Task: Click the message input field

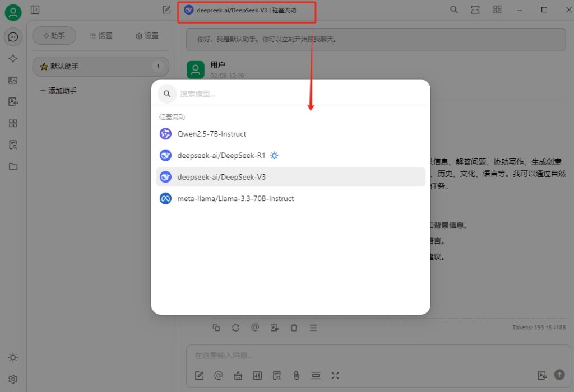Action: point(378,356)
